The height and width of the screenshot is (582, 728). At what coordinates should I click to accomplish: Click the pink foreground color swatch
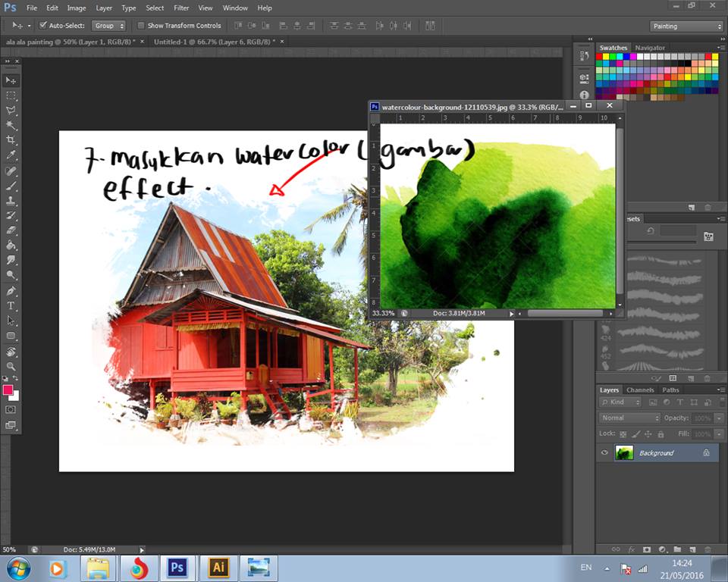pyautogui.click(x=8, y=390)
